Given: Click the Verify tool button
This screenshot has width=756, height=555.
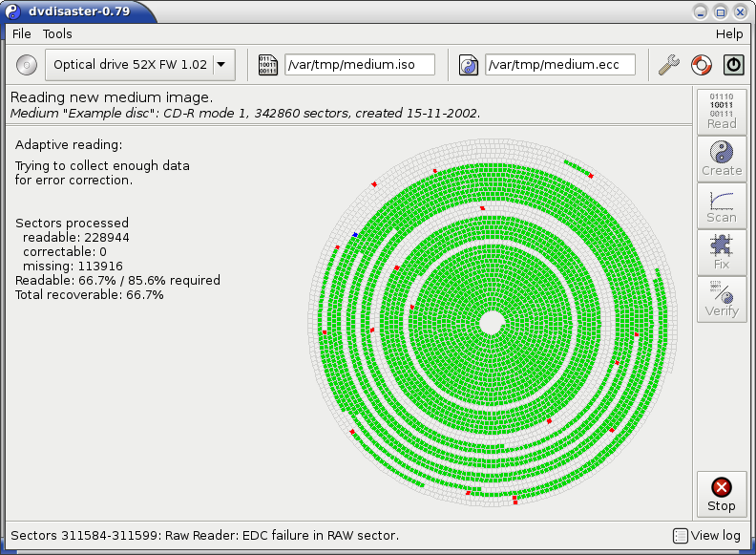Looking at the screenshot, I should click(722, 299).
